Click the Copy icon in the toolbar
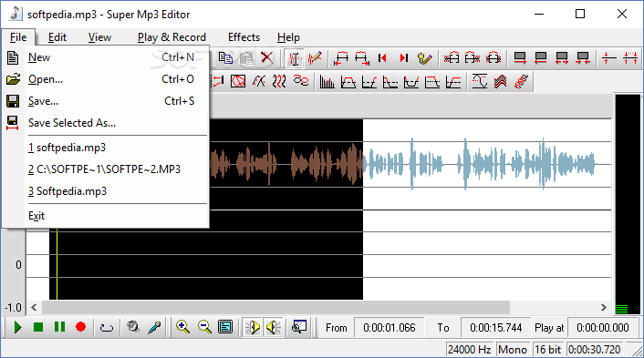The height and width of the screenshot is (358, 644). (x=225, y=58)
